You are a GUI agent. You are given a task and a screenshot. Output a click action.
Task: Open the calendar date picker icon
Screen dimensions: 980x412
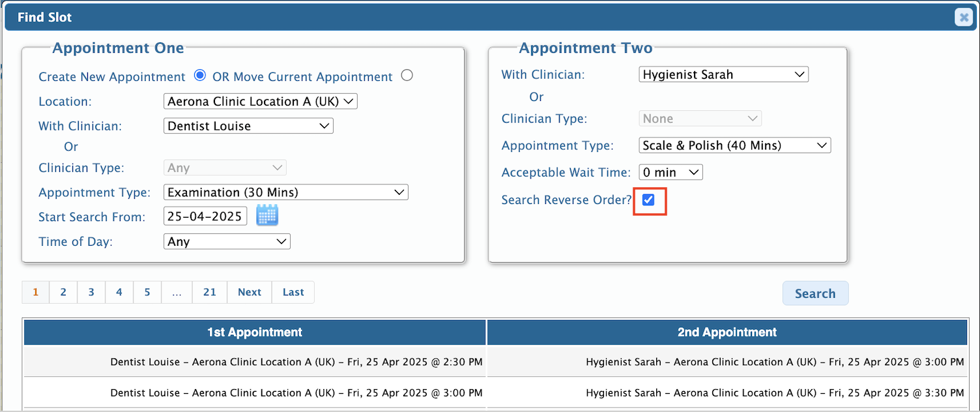click(x=267, y=215)
